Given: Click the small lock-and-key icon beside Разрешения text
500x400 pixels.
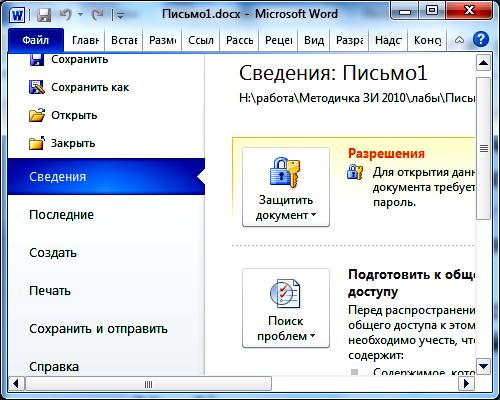Looking at the screenshot, I should [x=355, y=172].
